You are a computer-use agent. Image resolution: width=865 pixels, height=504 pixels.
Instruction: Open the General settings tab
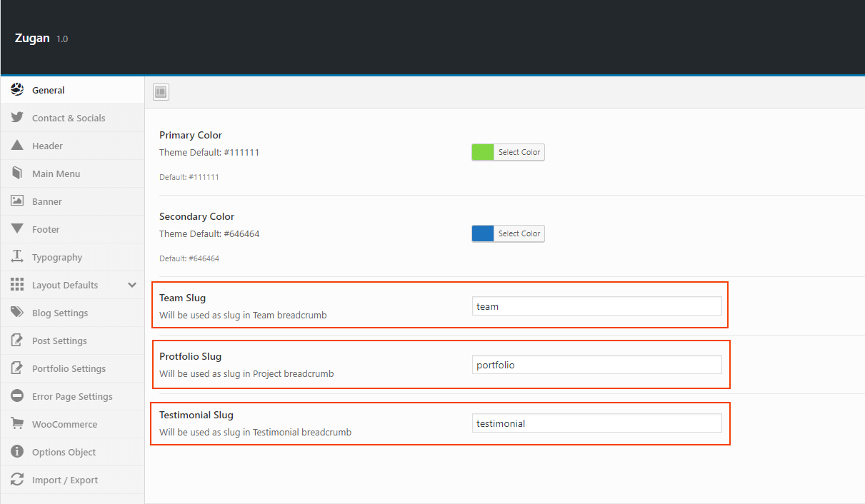[x=72, y=90]
